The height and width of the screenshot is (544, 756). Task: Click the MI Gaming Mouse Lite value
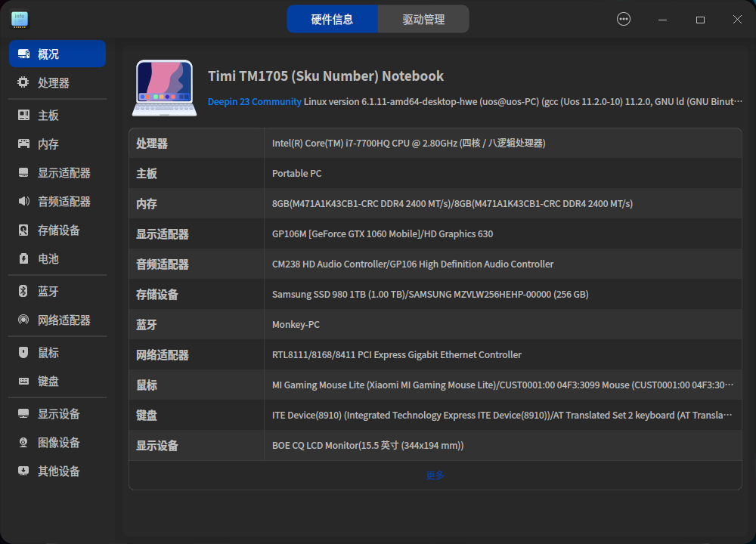[503, 385]
